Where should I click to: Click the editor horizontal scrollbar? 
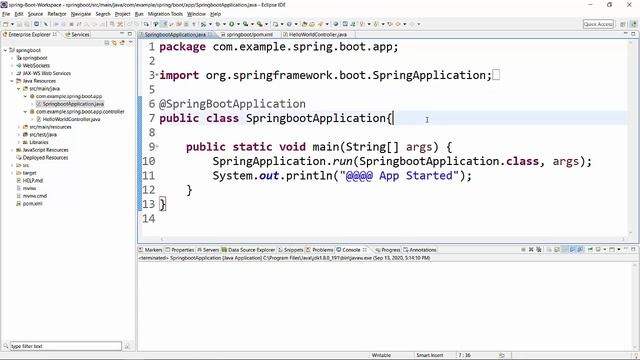[x=392, y=240]
